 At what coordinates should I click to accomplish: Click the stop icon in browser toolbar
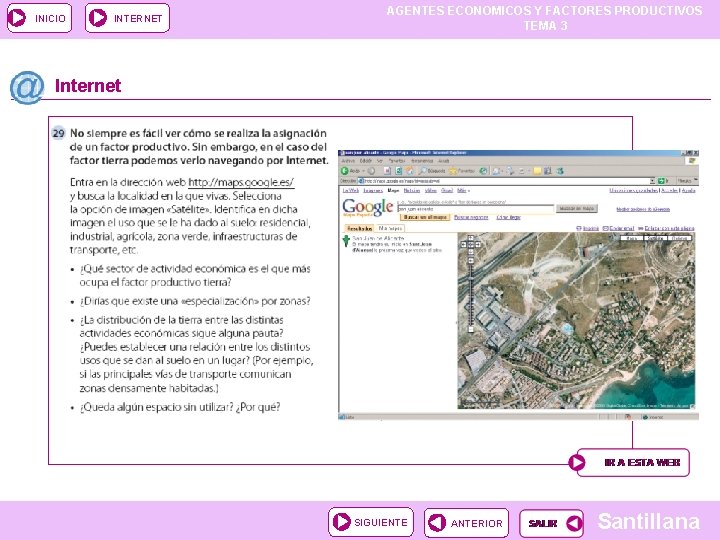(387, 171)
